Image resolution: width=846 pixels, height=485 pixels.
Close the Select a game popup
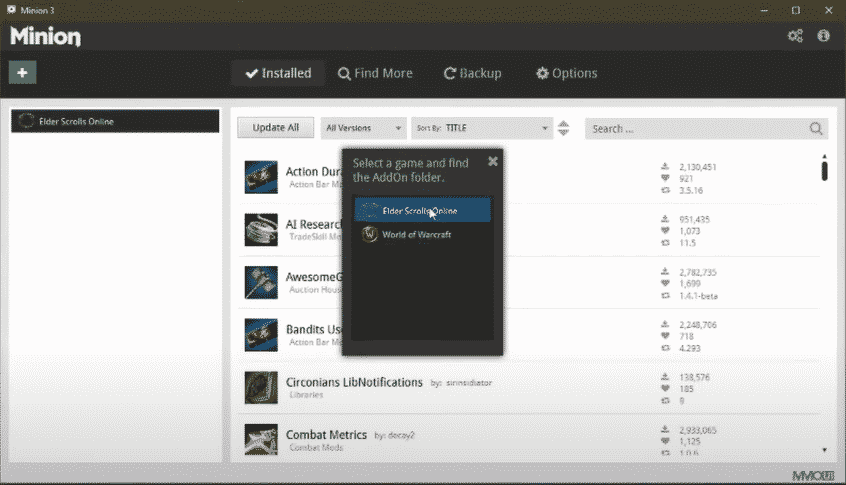492,161
